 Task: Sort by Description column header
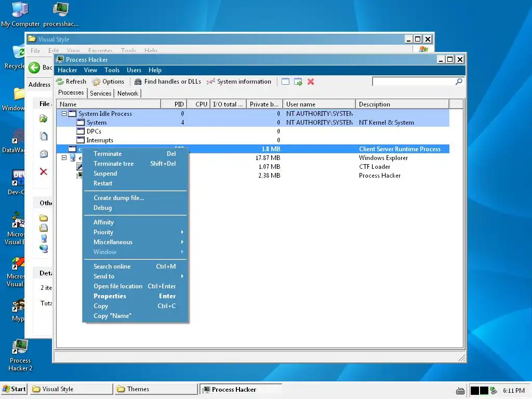(x=402, y=104)
